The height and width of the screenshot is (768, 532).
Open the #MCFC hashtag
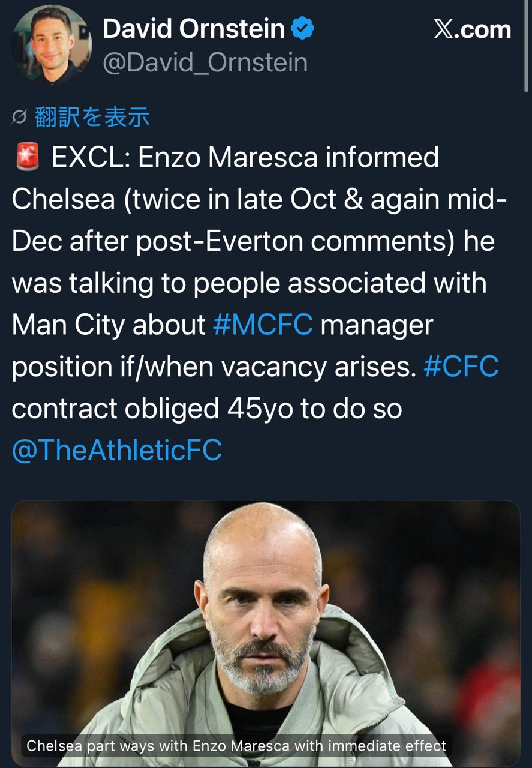pos(263,325)
